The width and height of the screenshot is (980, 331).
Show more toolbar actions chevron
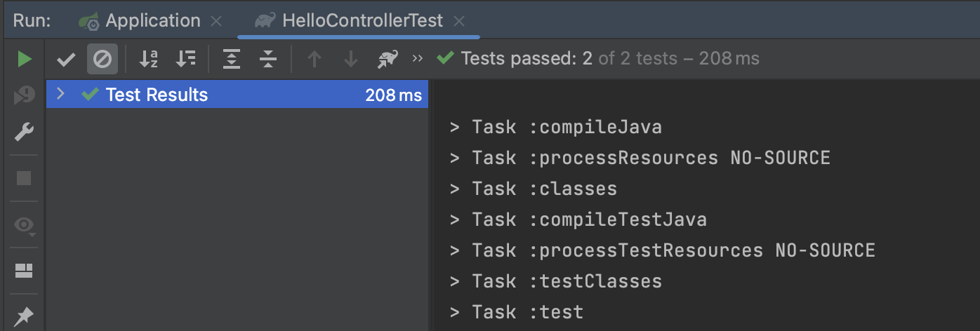pyautogui.click(x=418, y=59)
